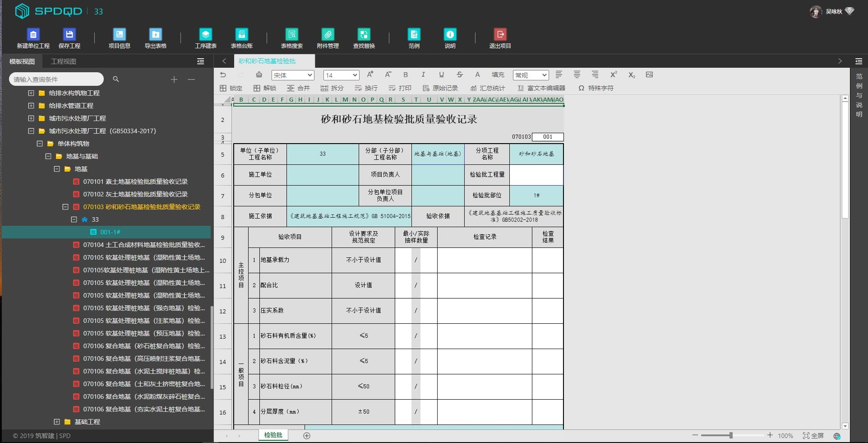Click the 新建单位工程 toolbar icon
The image size is (868, 443).
pos(33,34)
